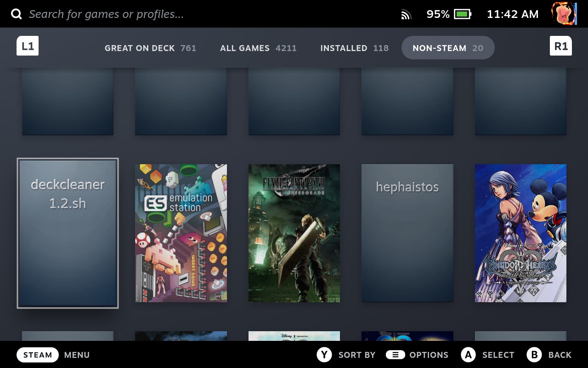
Task: Click the 95% battery percentage text
Action: click(x=438, y=14)
